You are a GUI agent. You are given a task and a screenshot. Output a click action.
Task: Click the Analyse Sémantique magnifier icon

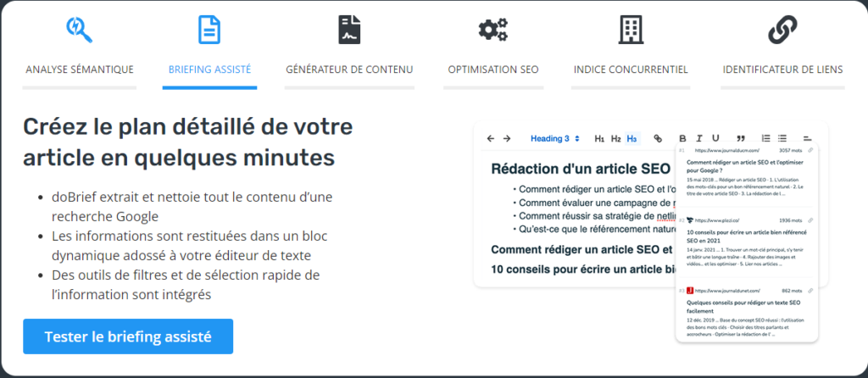80,30
